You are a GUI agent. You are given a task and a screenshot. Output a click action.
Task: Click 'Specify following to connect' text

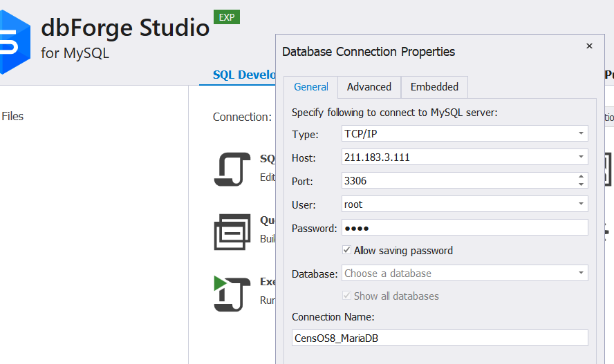394,113
